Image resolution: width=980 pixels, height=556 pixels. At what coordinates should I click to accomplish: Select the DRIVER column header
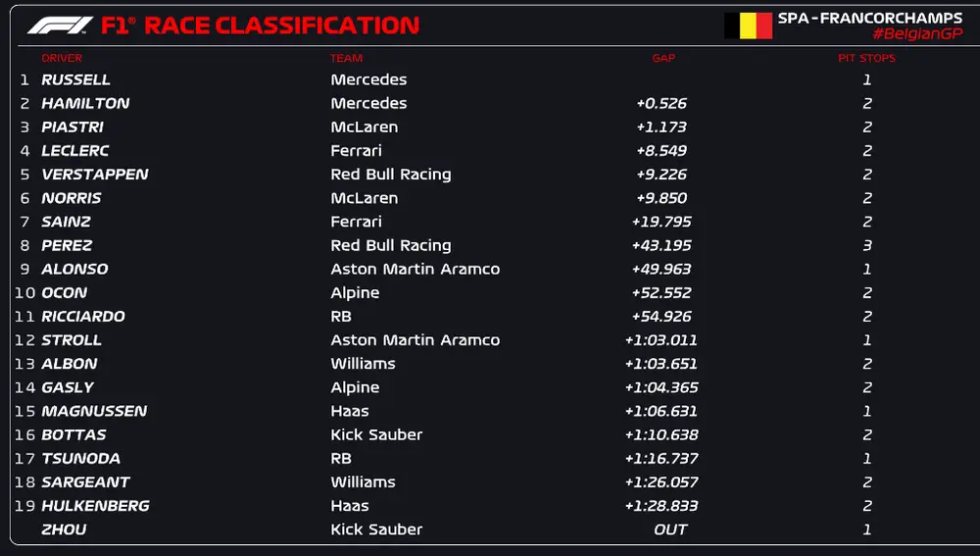62,58
